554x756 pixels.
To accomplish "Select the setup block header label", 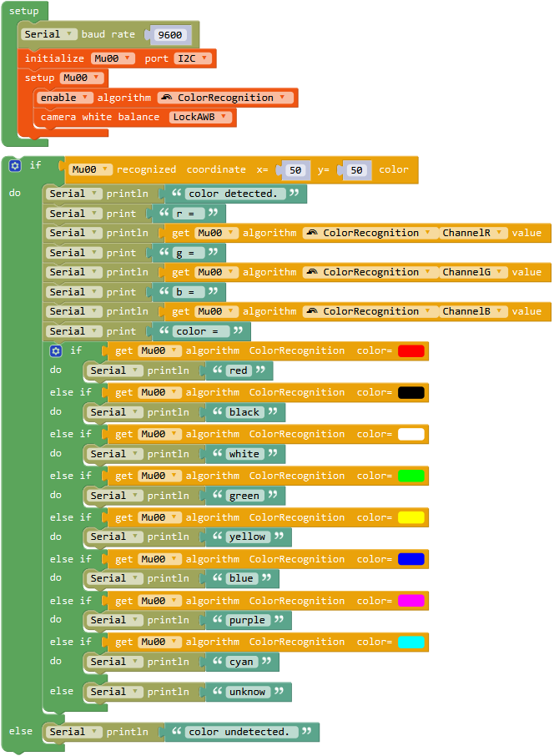I will [x=24, y=11].
